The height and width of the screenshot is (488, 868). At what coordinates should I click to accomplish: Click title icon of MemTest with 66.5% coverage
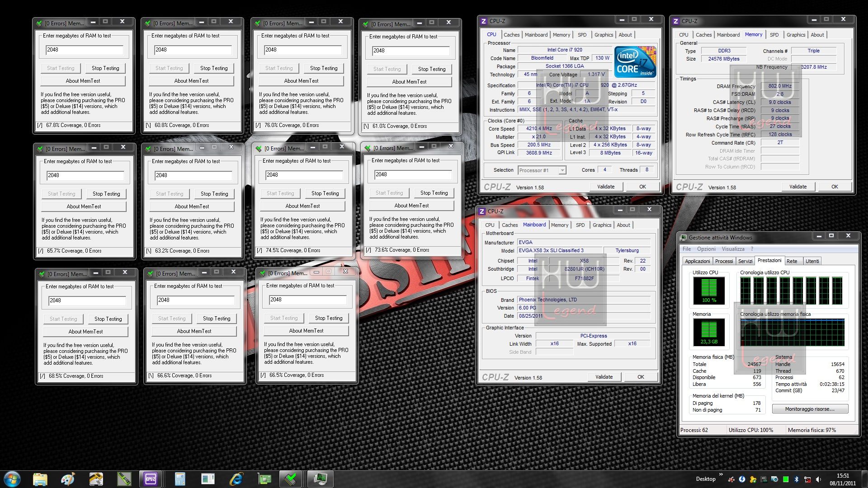(262, 273)
